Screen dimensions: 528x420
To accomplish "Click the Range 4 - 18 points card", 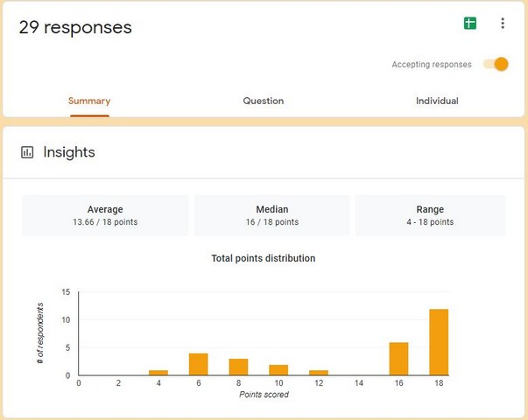I will pyautogui.click(x=430, y=215).
